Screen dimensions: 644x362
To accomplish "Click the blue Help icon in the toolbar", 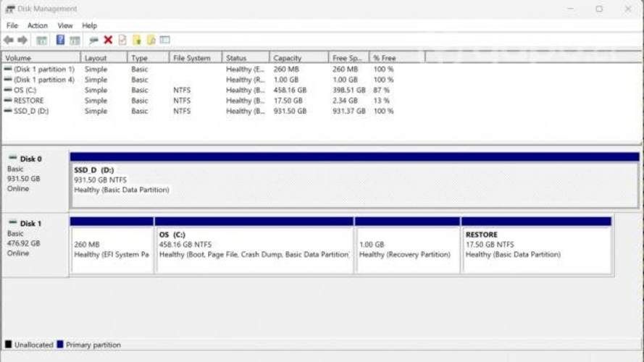I will click(x=61, y=41).
